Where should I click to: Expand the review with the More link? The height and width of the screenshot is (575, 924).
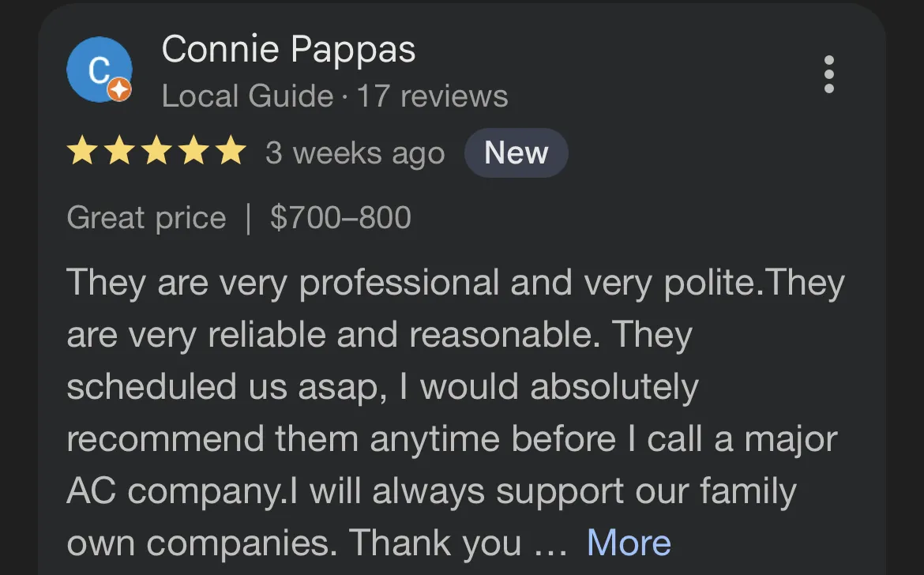(629, 543)
